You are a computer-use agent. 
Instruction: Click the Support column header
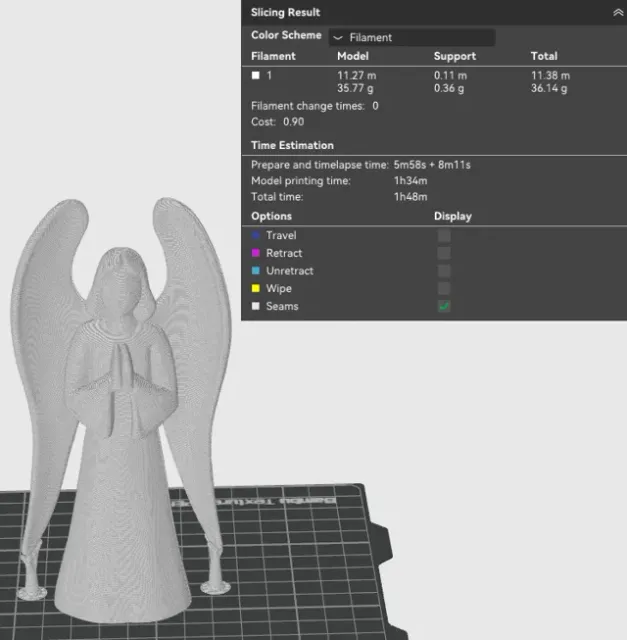(455, 56)
